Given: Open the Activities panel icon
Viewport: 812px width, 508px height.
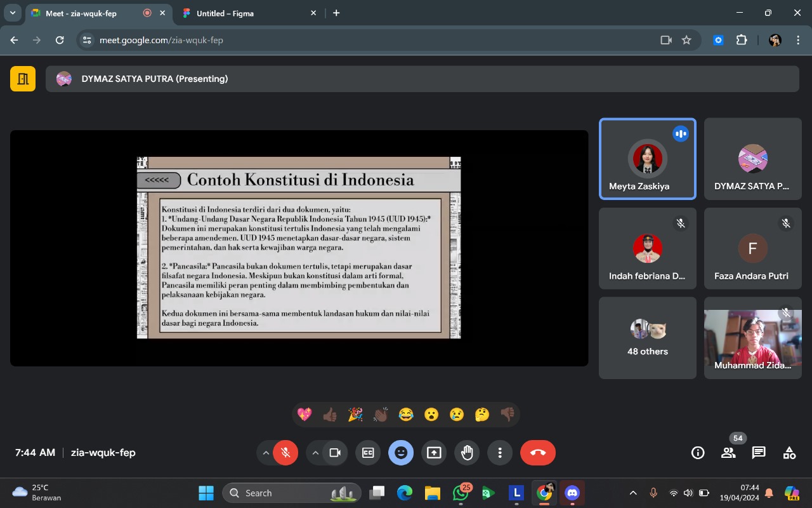Looking at the screenshot, I should click(x=789, y=453).
